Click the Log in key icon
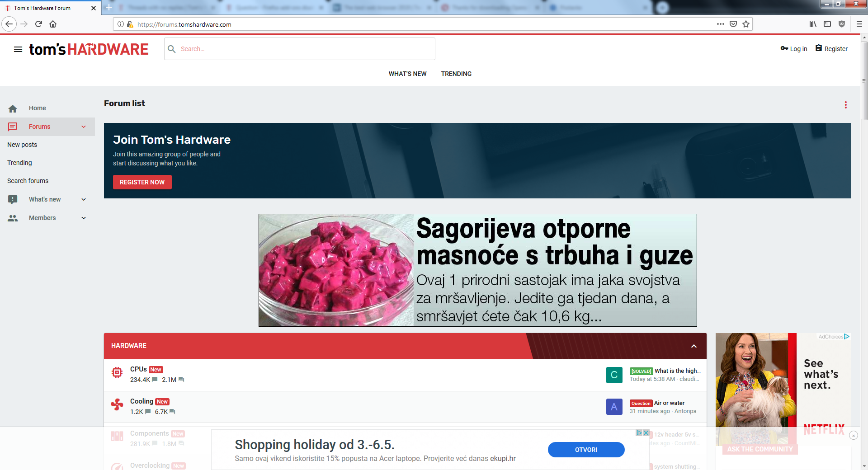Image resolution: width=868 pixels, height=470 pixels. pos(784,48)
